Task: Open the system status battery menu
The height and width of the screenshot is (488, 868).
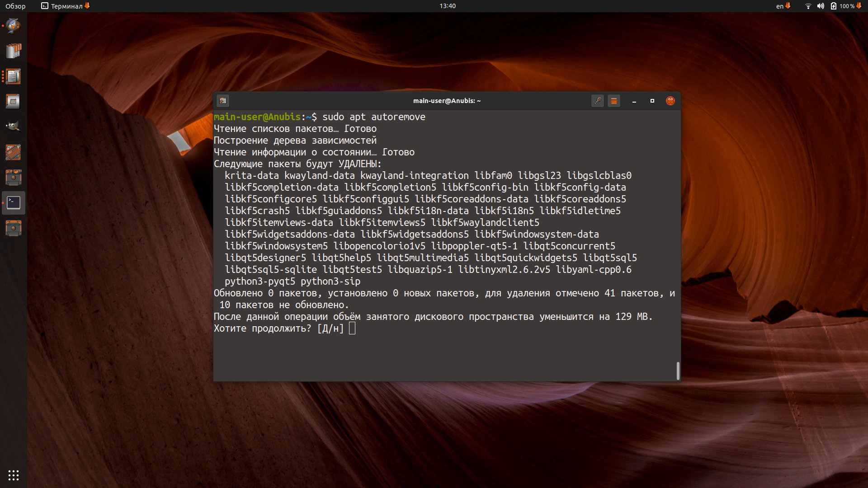Action: (x=846, y=6)
